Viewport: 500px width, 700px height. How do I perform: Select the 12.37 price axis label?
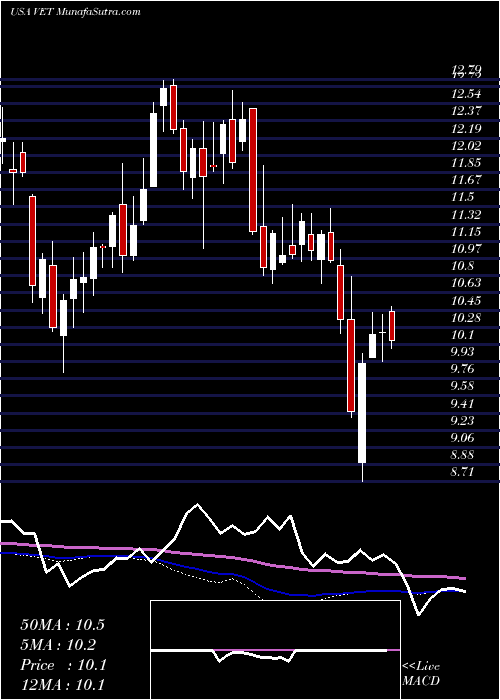(x=466, y=112)
